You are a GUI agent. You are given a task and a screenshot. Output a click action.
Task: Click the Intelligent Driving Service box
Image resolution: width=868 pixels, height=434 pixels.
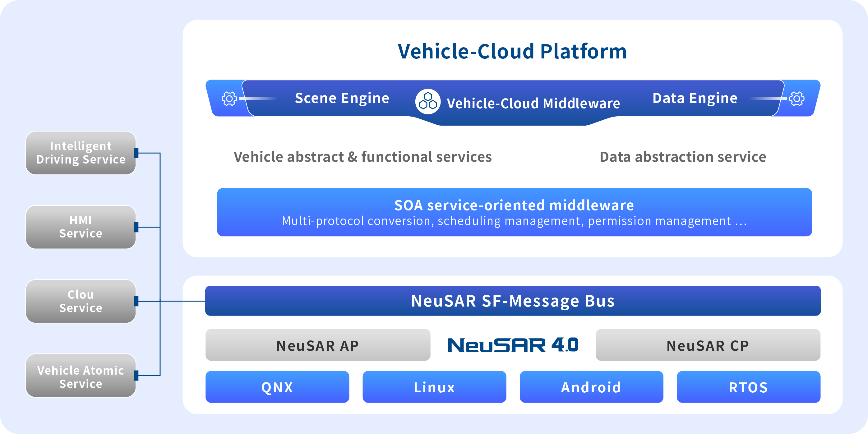(x=81, y=153)
